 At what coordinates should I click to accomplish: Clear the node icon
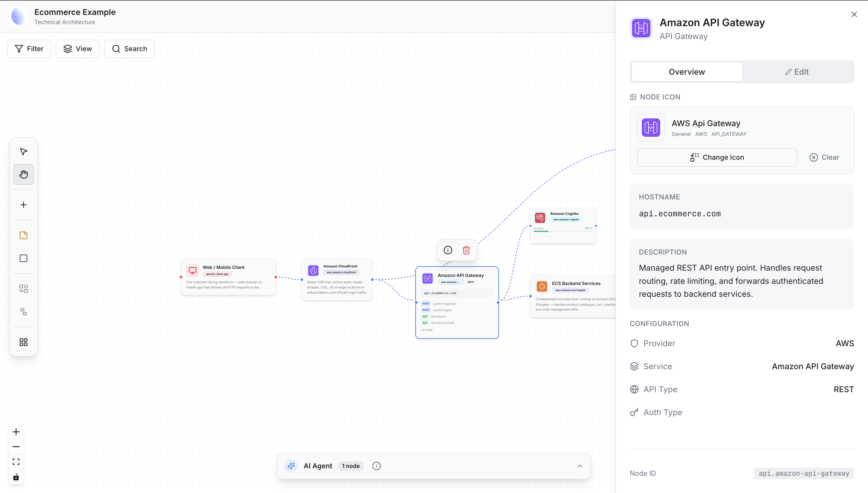click(x=824, y=157)
